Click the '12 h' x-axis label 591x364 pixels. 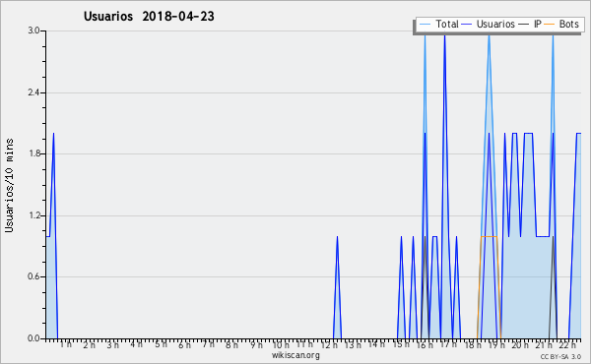(329, 344)
